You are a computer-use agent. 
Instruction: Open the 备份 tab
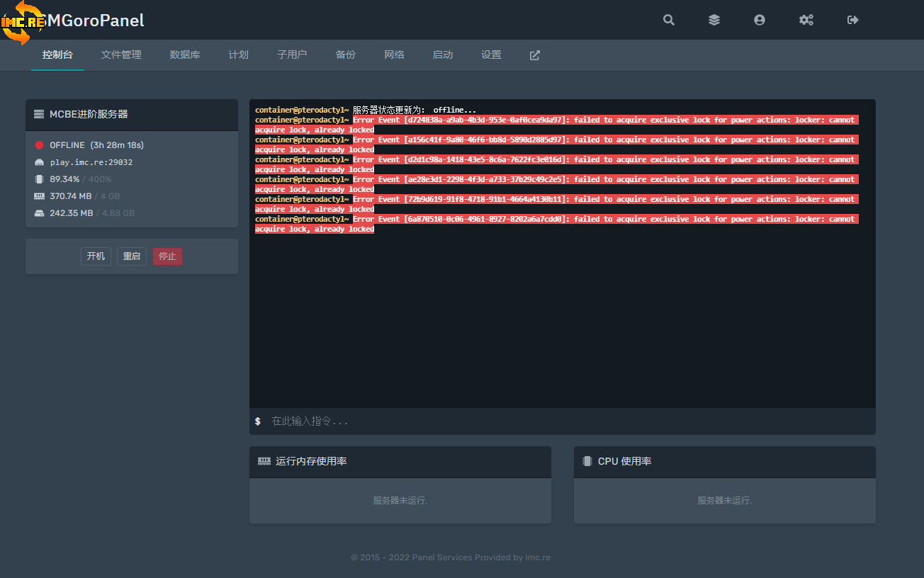point(345,55)
